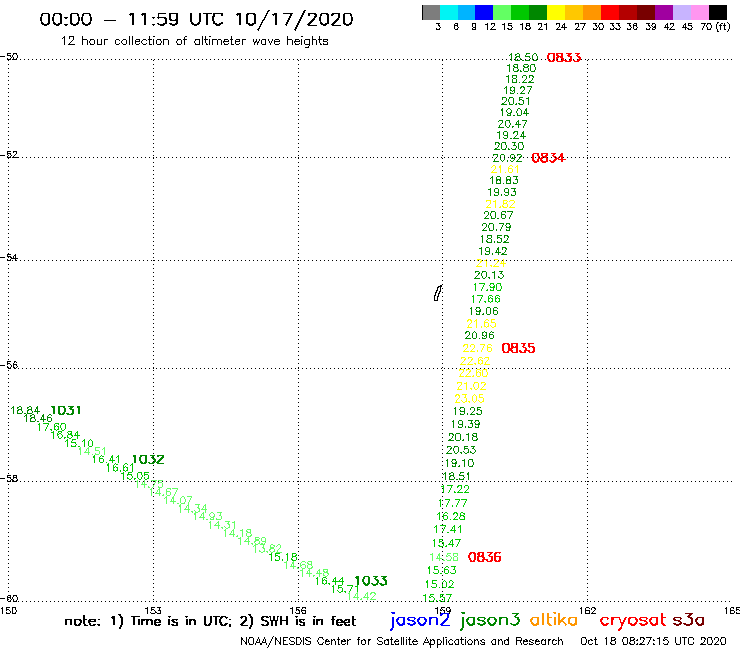The image size is (740, 650).
Task: Click the '12 hour collection' subtitle
Action: 194,41
